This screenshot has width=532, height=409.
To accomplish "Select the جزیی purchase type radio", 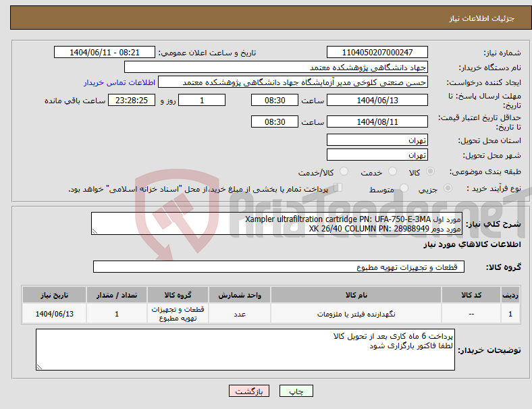I will 448,188.
